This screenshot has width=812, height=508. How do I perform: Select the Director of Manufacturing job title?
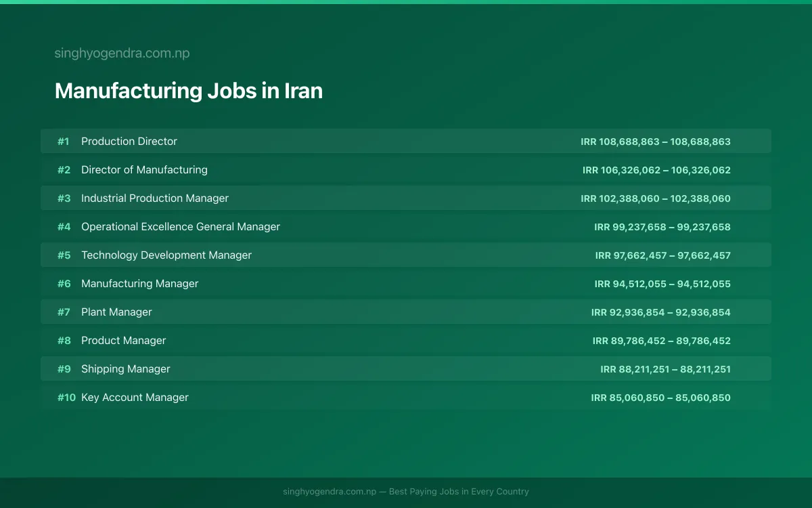[144, 170]
